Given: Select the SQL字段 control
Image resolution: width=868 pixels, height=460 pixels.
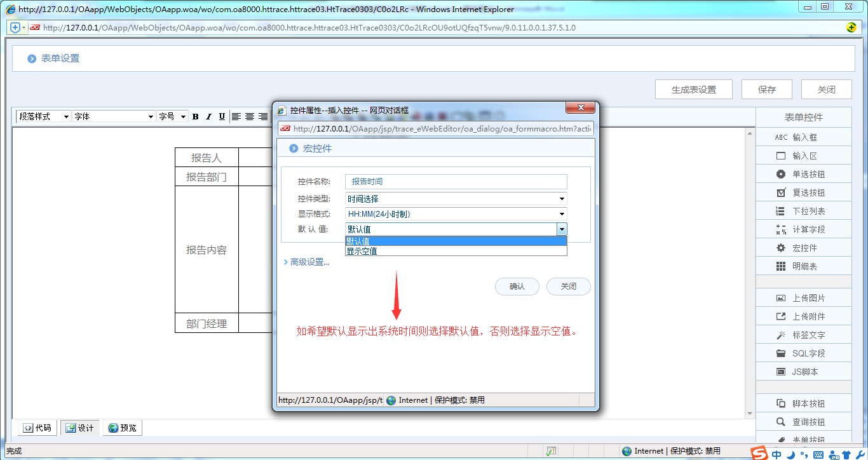Looking at the screenshot, I should pos(803,353).
